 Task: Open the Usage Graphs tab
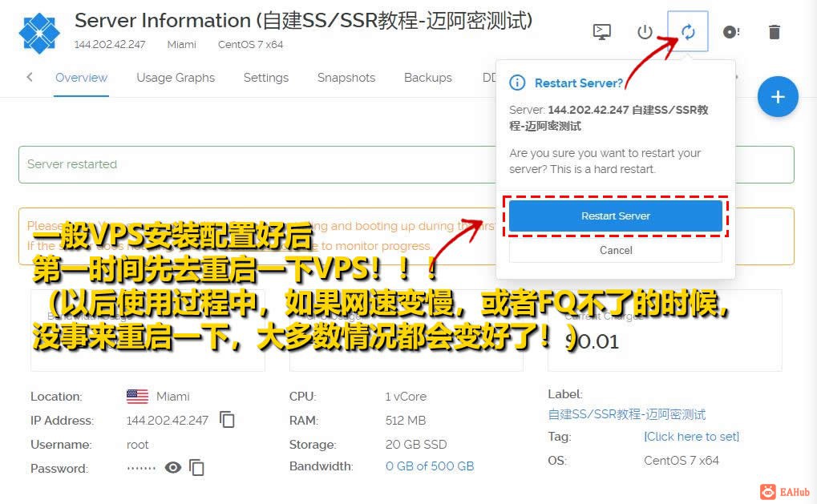(x=176, y=78)
